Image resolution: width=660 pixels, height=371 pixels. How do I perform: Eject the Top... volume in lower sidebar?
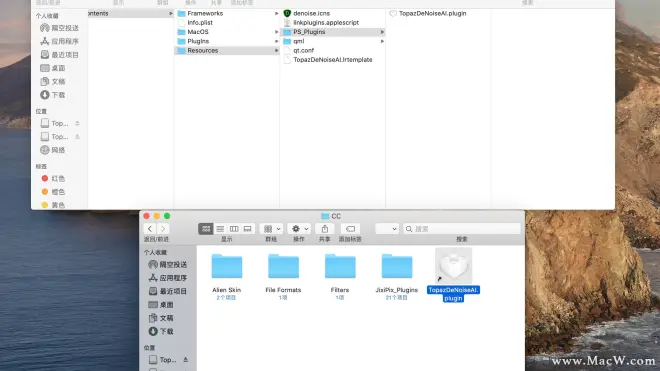click(185, 360)
